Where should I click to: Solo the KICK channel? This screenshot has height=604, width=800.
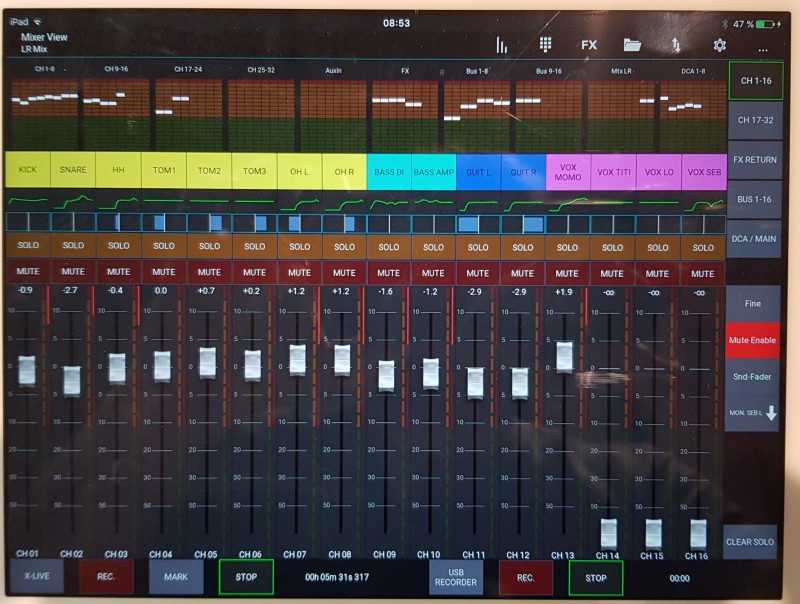tap(28, 246)
